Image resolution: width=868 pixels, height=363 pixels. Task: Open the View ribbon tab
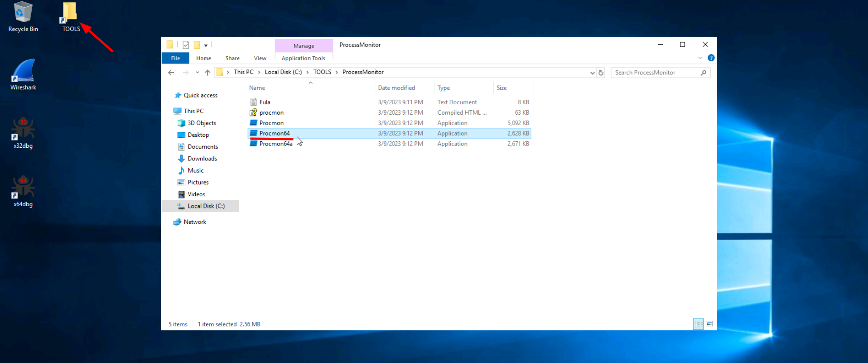(260, 58)
